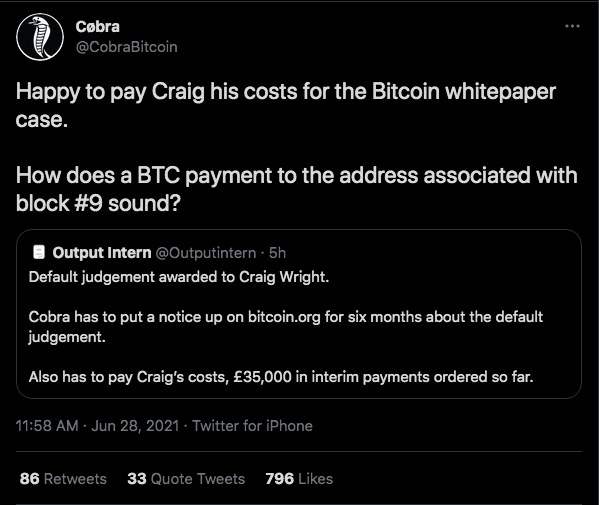Image resolution: width=599 pixels, height=505 pixels.
Task: Click the Twitter for iPhone source
Action: pyautogui.click(x=252, y=426)
